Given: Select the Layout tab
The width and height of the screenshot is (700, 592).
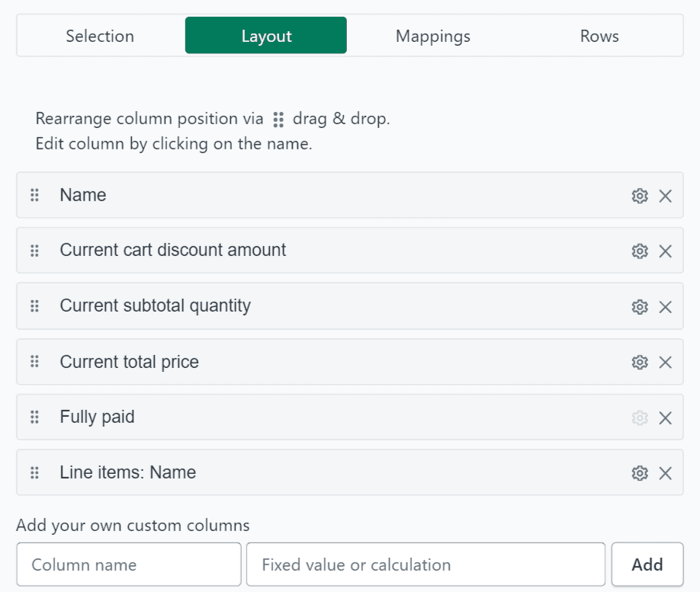Looking at the screenshot, I should point(266,36).
